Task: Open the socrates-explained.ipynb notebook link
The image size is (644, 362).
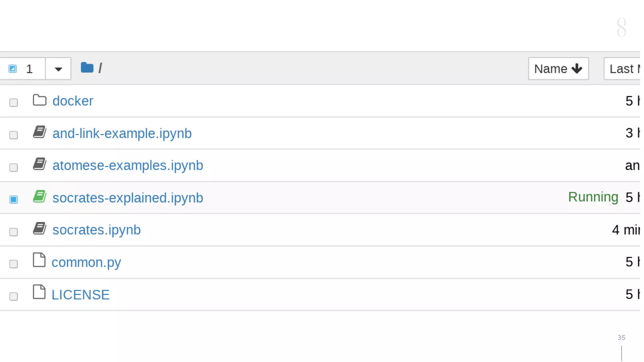Action: tap(128, 198)
